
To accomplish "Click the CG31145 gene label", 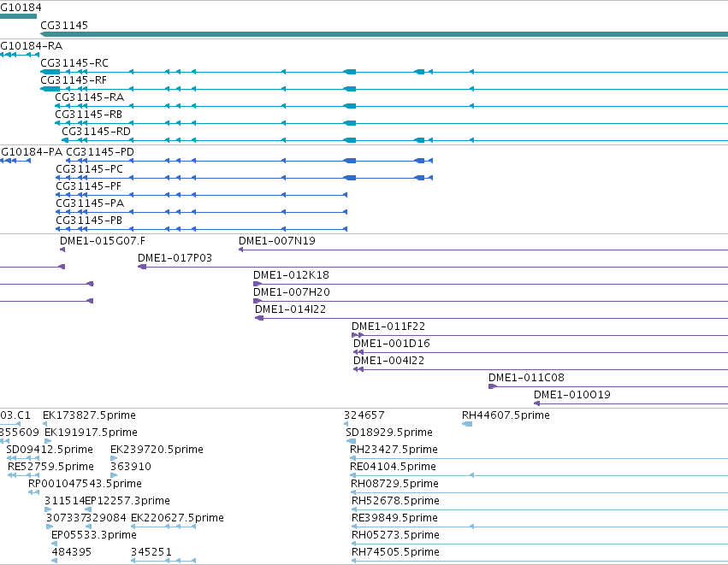I will (64, 26).
